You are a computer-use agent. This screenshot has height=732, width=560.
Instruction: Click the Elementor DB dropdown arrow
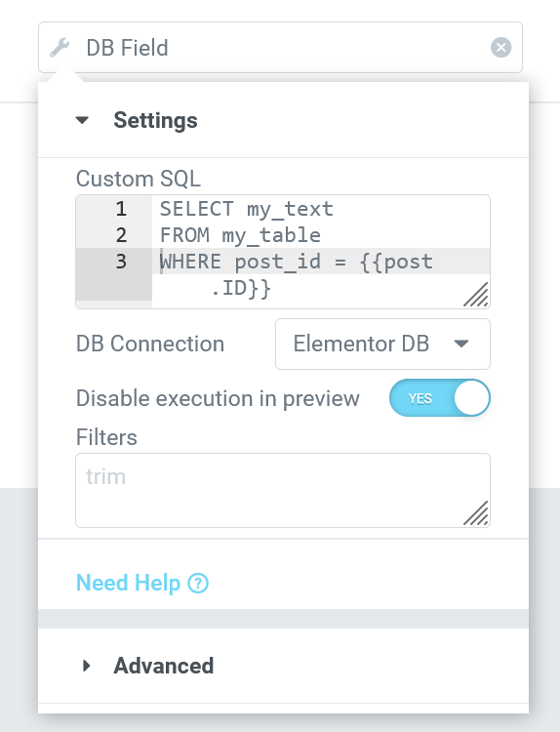(461, 345)
